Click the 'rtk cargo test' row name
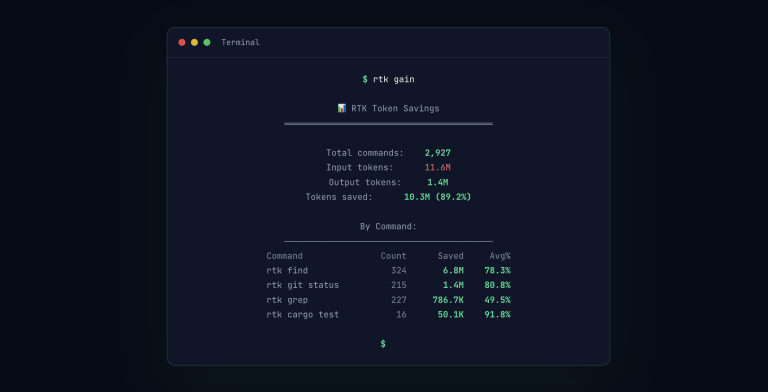The image size is (768, 392). pos(303,315)
